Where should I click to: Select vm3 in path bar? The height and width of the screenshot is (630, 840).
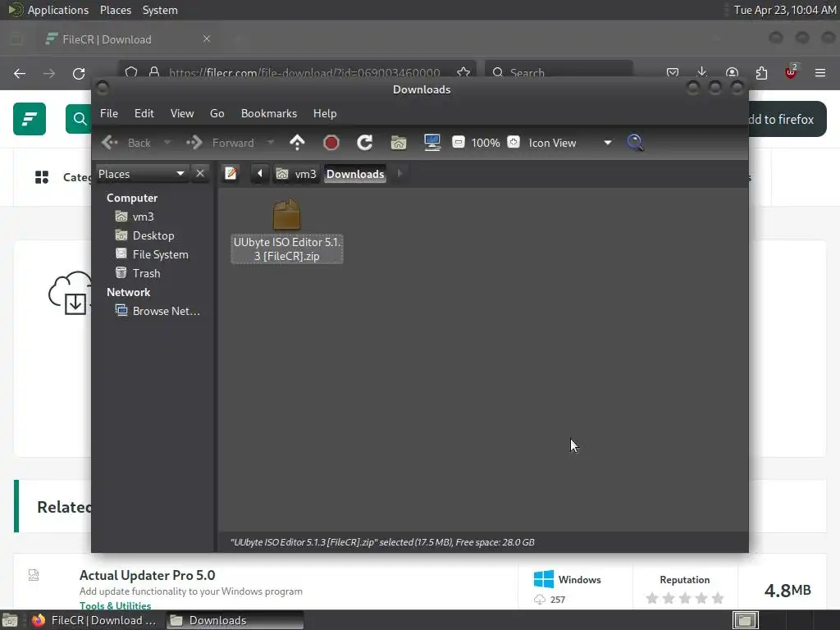(296, 174)
